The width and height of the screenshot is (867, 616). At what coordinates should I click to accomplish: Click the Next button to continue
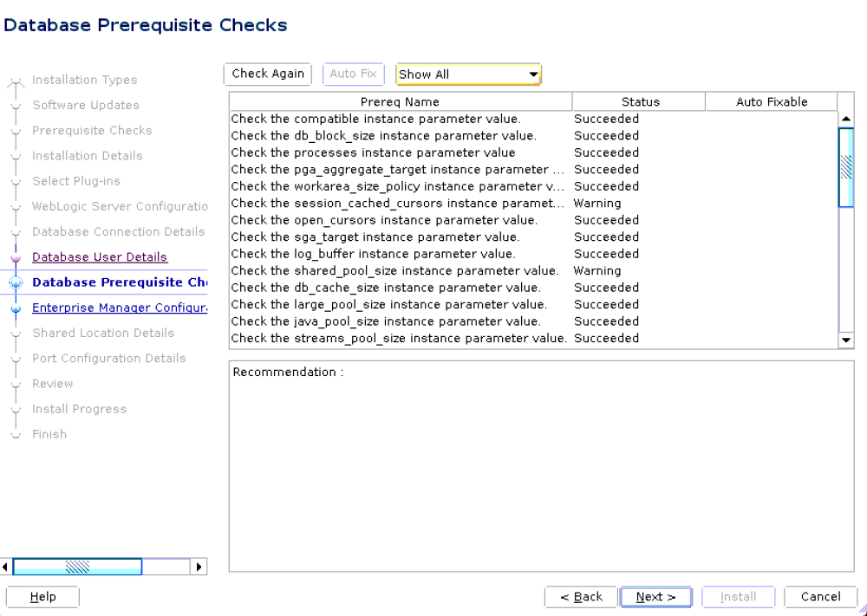pos(655,596)
